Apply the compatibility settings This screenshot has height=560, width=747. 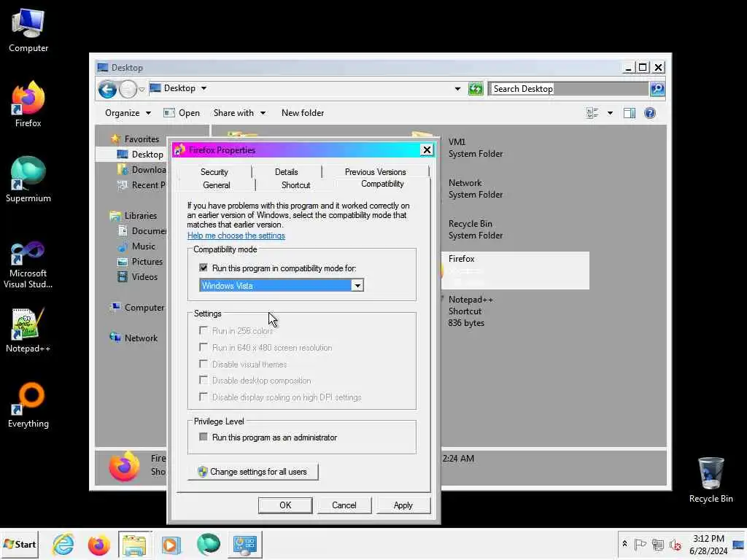403,505
